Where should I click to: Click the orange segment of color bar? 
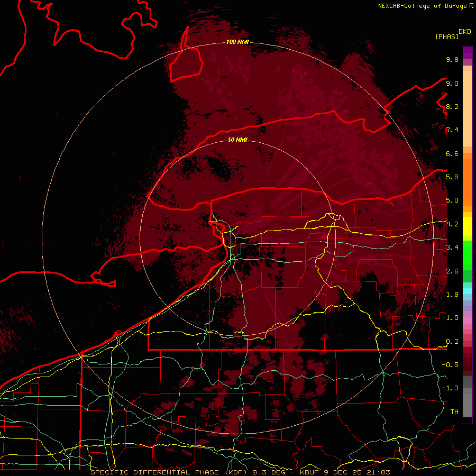coord(467,183)
